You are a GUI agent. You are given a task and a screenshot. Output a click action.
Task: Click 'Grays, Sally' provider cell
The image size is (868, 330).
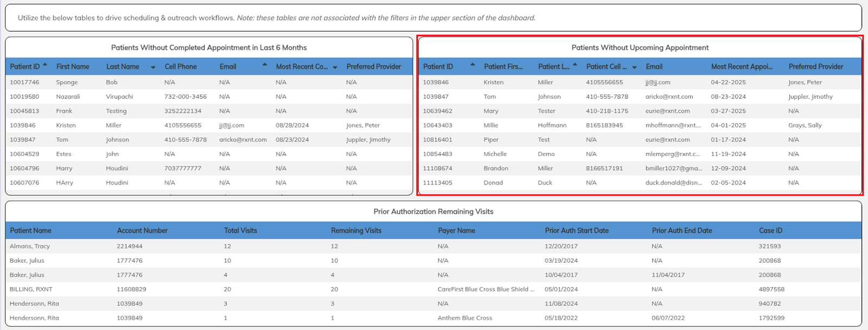(805, 125)
